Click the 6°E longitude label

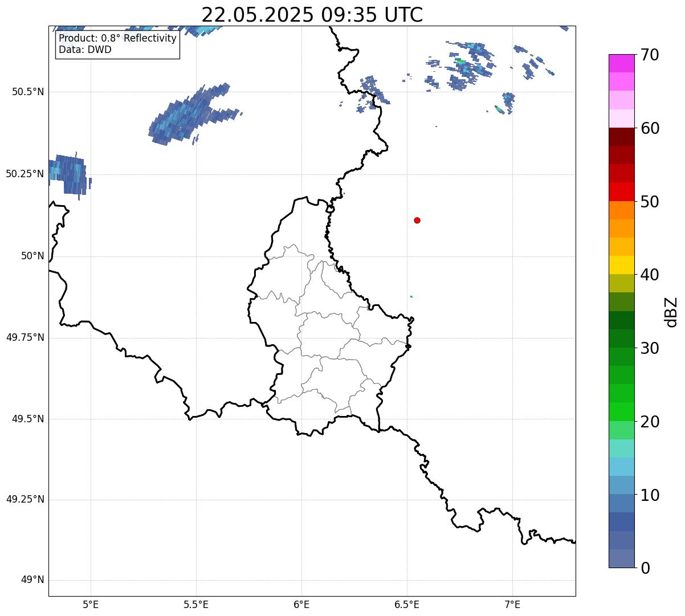(301, 604)
